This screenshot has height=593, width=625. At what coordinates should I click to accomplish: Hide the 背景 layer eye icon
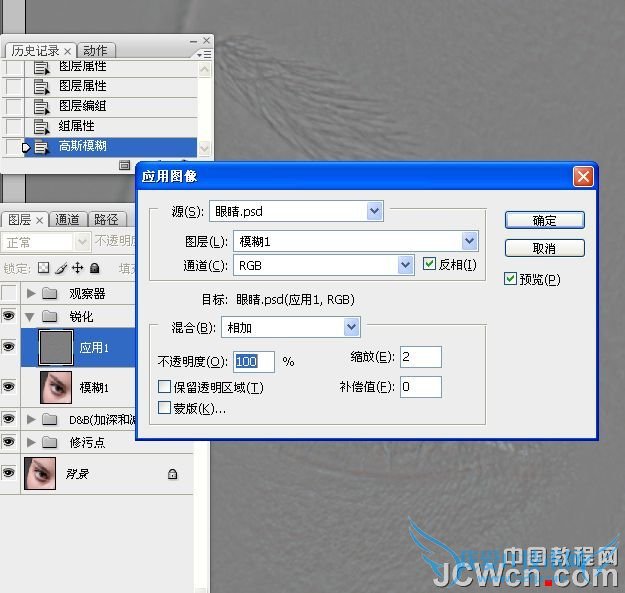click(9, 473)
